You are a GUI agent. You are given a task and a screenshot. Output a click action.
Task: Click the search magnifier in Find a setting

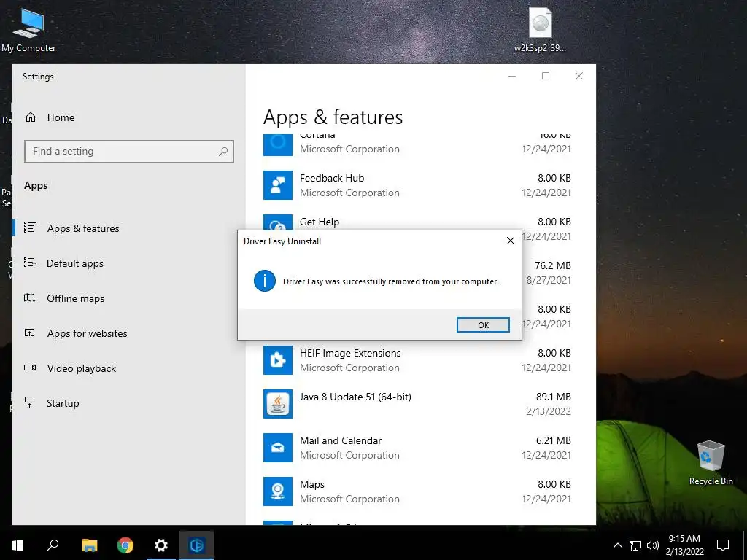[x=223, y=152]
